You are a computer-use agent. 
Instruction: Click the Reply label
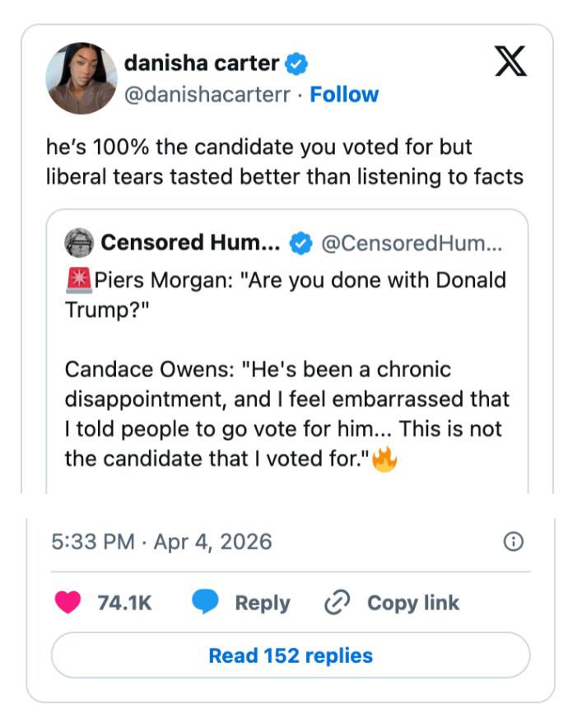click(x=262, y=603)
